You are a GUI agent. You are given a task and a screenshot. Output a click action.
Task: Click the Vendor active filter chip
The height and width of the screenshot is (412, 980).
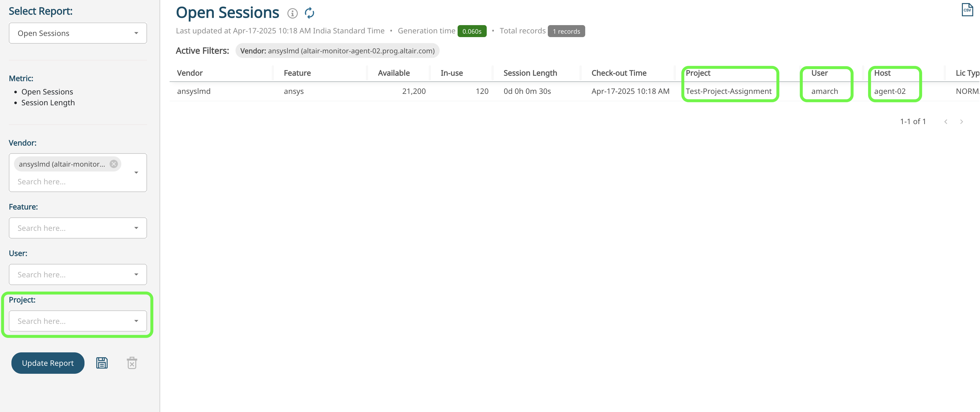[337, 51]
